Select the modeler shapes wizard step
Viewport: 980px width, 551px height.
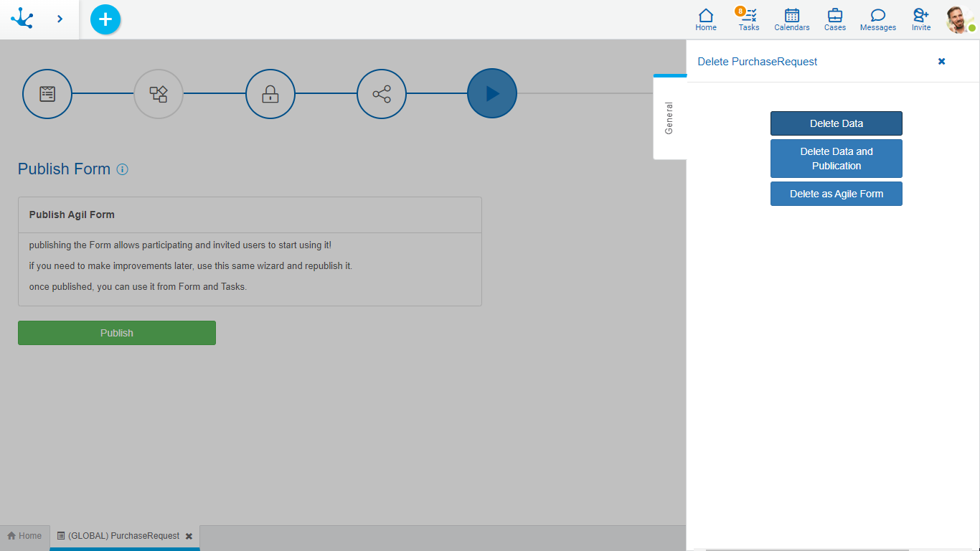tap(159, 93)
